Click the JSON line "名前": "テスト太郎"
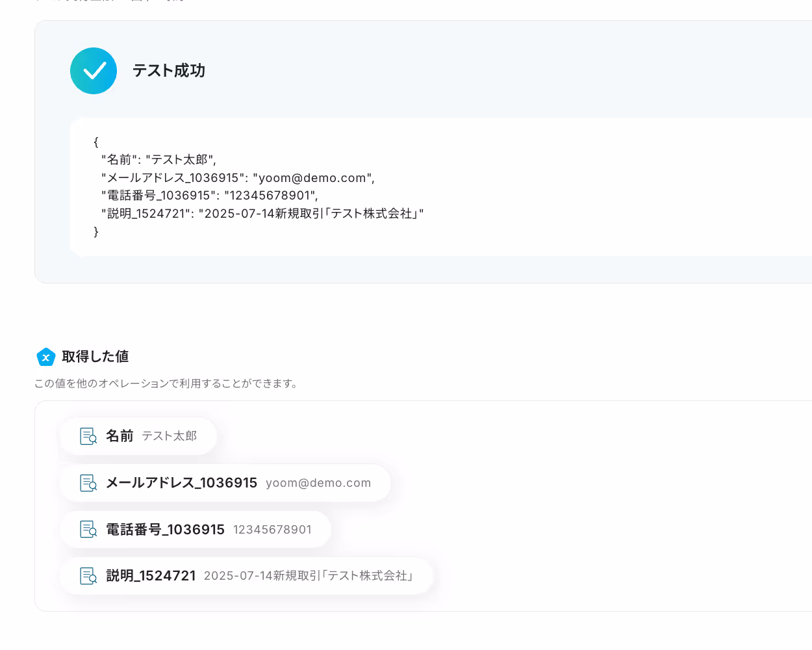The image size is (812, 650). 159,160
